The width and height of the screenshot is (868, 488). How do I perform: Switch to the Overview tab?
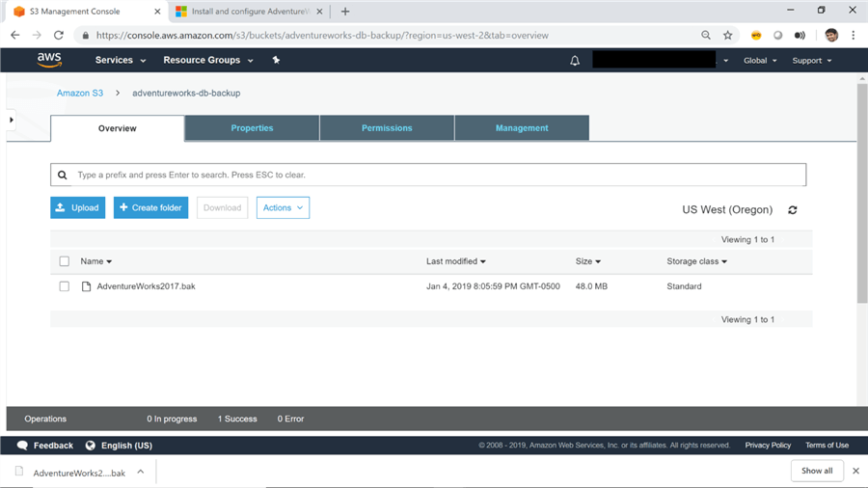click(118, 128)
